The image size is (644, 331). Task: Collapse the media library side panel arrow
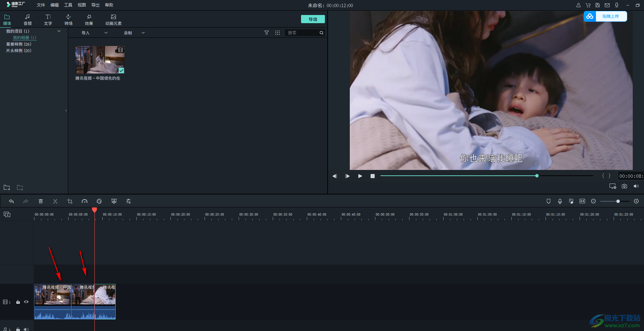(x=66, y=110)
